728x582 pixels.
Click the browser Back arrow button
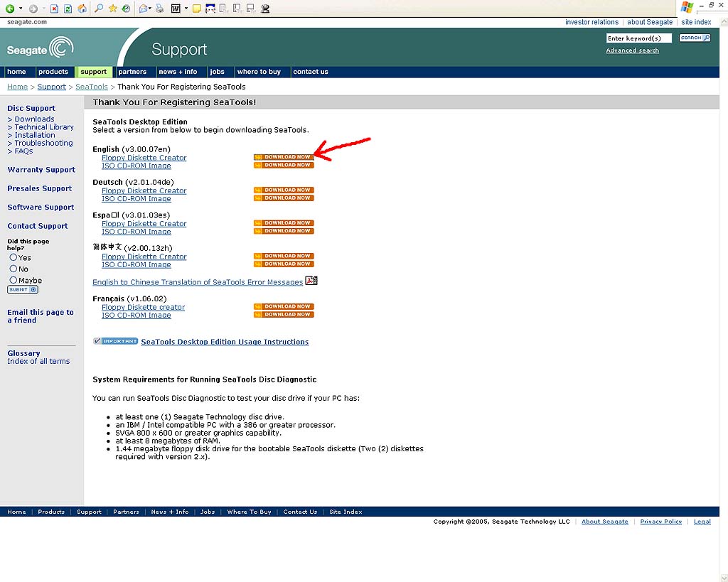click(10, 9)
